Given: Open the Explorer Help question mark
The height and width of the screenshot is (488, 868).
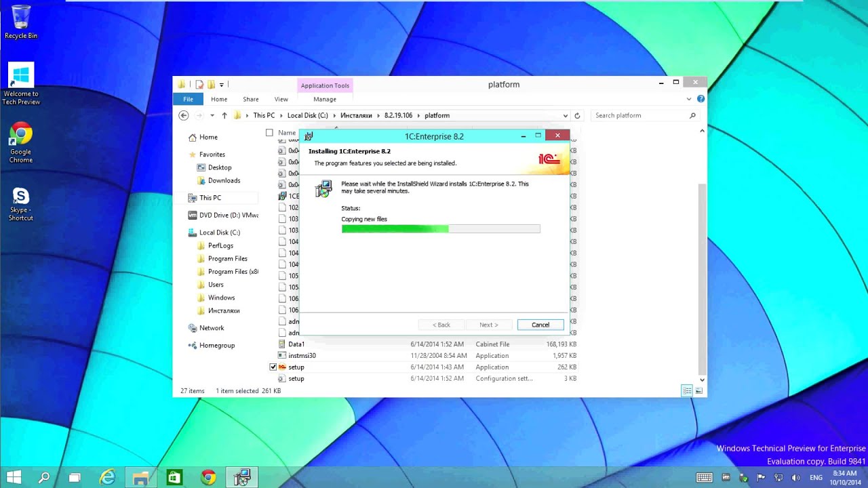Looking at the screenshot, I should [701, 99].
